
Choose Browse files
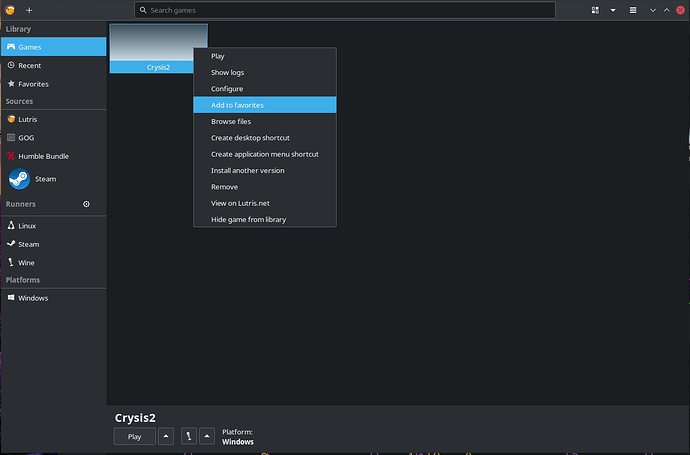265,121
